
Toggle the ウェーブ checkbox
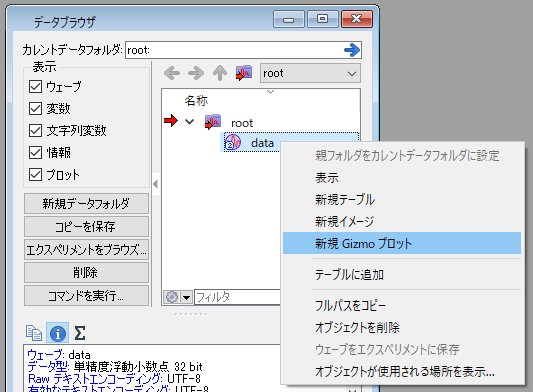[36, 87]
